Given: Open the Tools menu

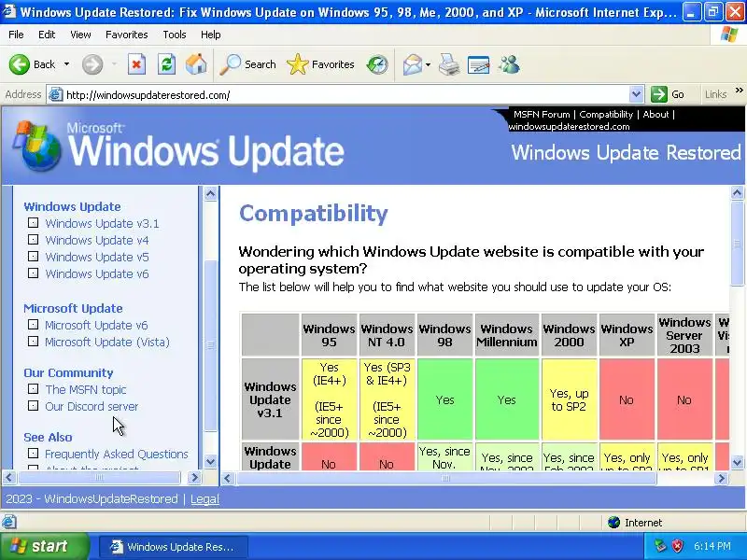Looking at the screenshot, I should pos(174,35).
